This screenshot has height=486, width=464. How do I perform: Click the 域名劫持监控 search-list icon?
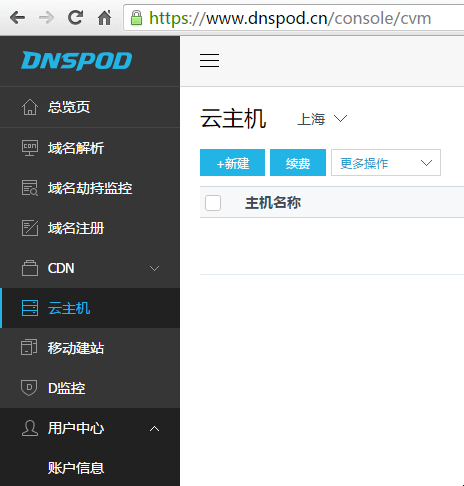click(x=30, y=188)
